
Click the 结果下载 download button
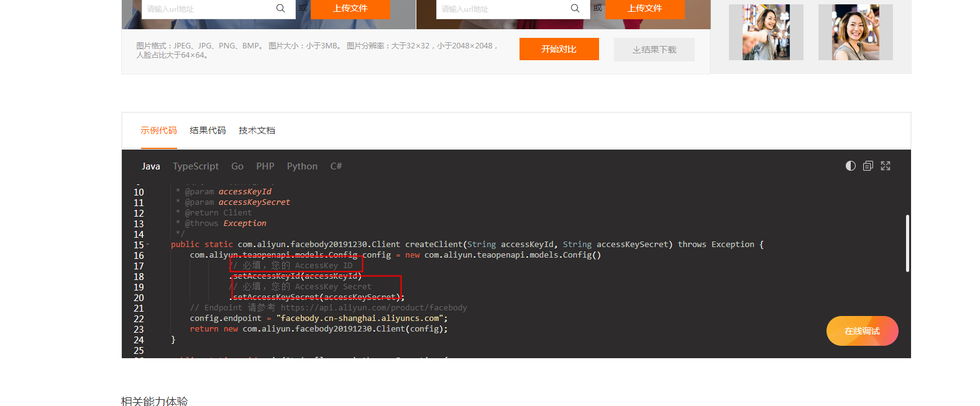click(654, 50)
